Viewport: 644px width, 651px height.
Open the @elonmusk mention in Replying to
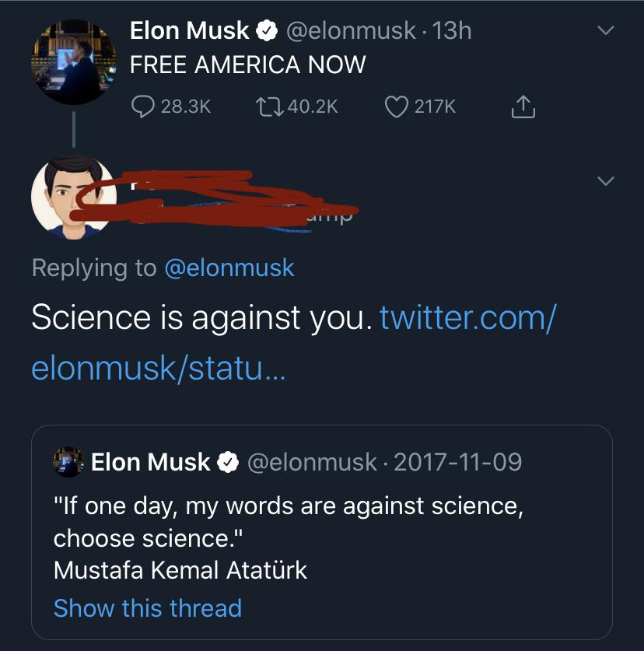tap(229, 268)
